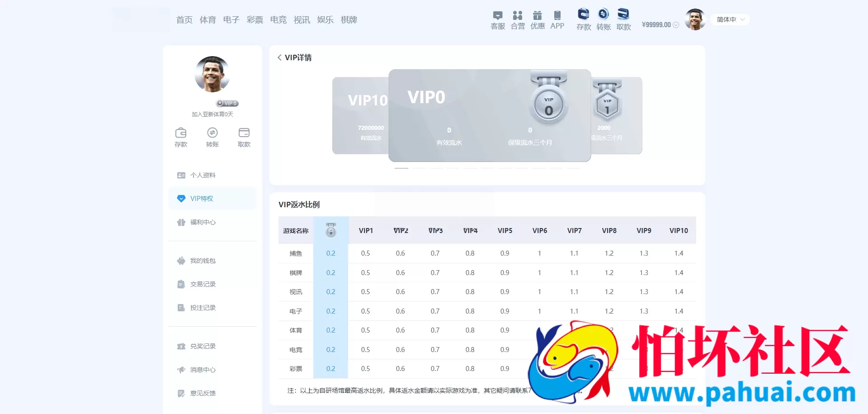Viewport: 868px width, 414px height.
Task: Click the VIP9 column header
Action: 644,231
